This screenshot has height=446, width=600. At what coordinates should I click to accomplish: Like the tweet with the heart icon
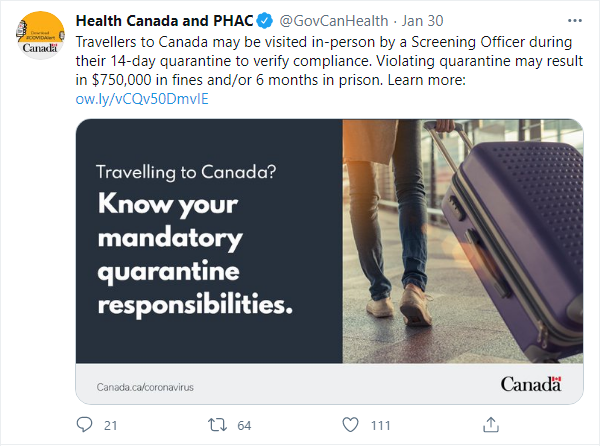pyautogui.click(x=350, y=425)
